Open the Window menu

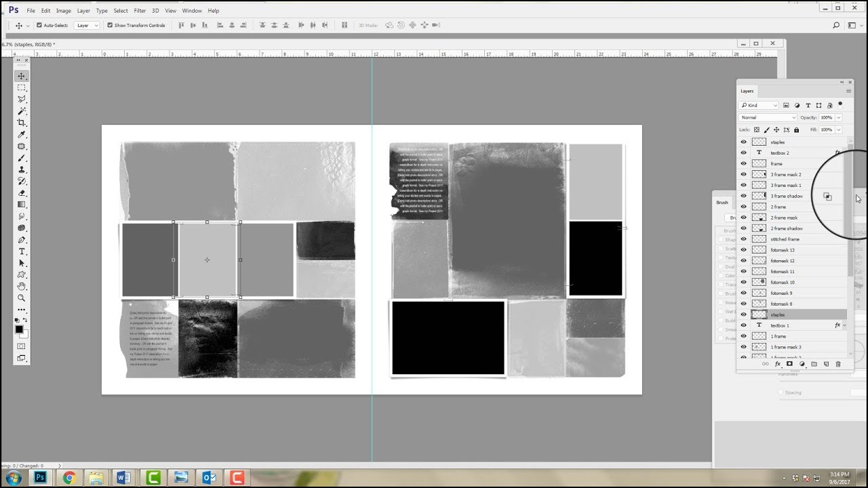(x=192, y=11)
